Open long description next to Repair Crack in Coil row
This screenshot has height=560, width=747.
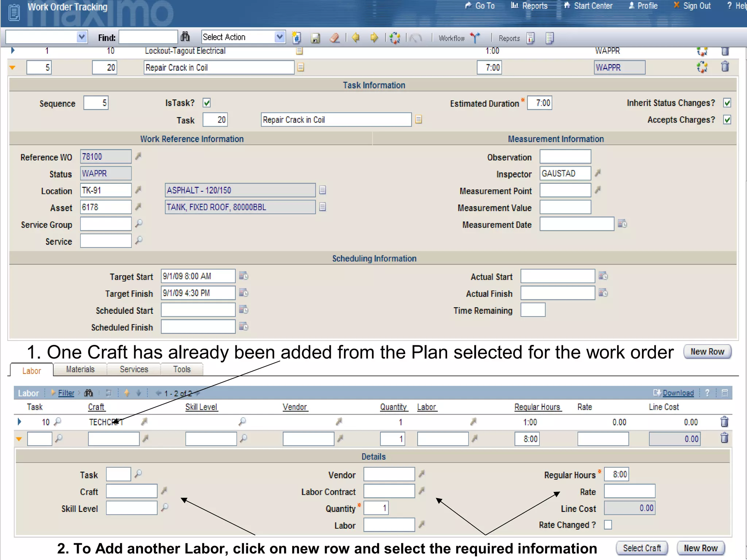tap(301, 67)
